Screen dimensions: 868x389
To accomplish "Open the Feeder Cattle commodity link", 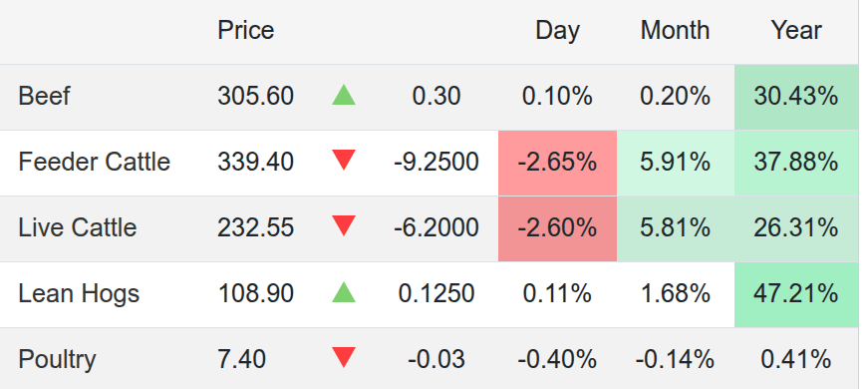I will (94, 163).
